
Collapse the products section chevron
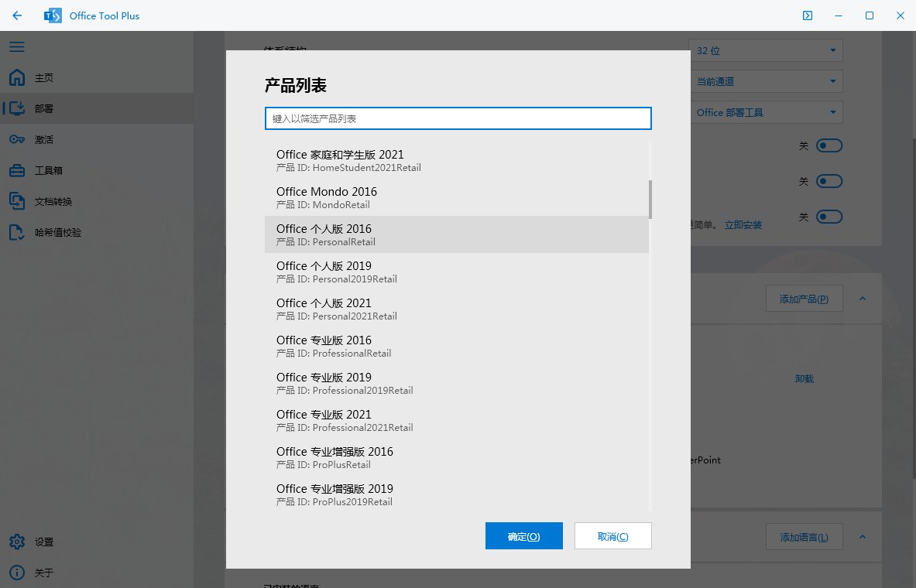863,299
